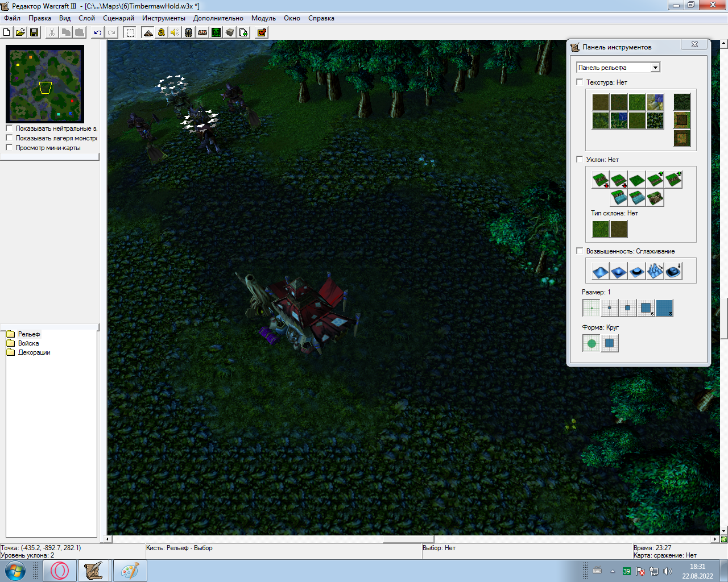
Task: Set brush shape to circle
Action: pyautogui.click(x=591, y=343)
